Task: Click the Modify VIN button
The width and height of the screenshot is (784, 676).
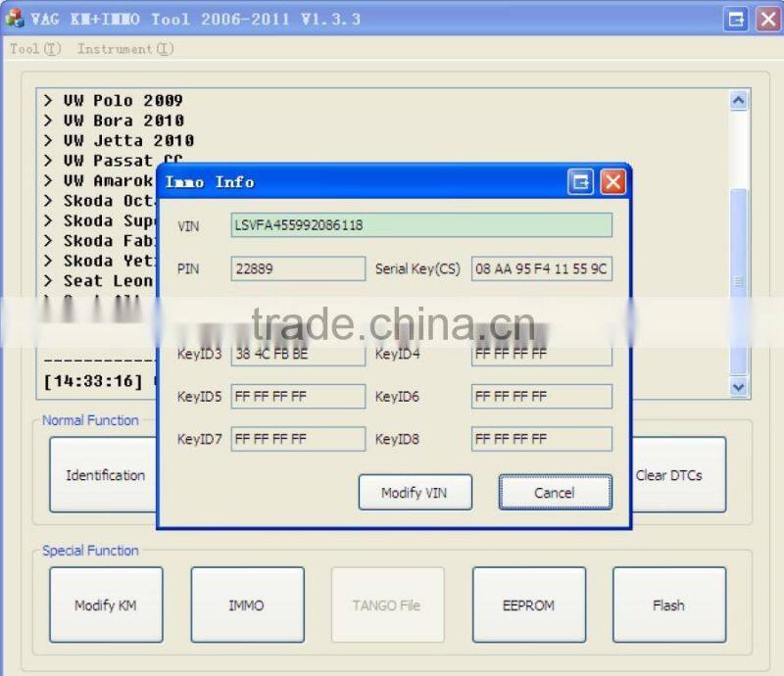Action: (x=415, y=492)
